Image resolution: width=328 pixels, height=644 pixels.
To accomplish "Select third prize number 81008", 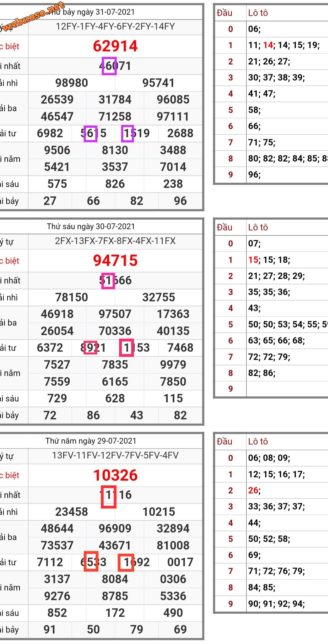I will tap(173, 545).
